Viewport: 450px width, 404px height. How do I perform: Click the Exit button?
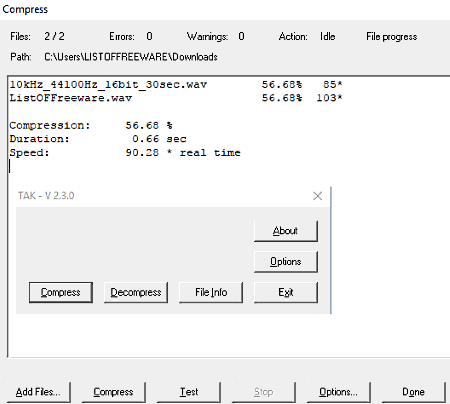click(x=286, y=292)
